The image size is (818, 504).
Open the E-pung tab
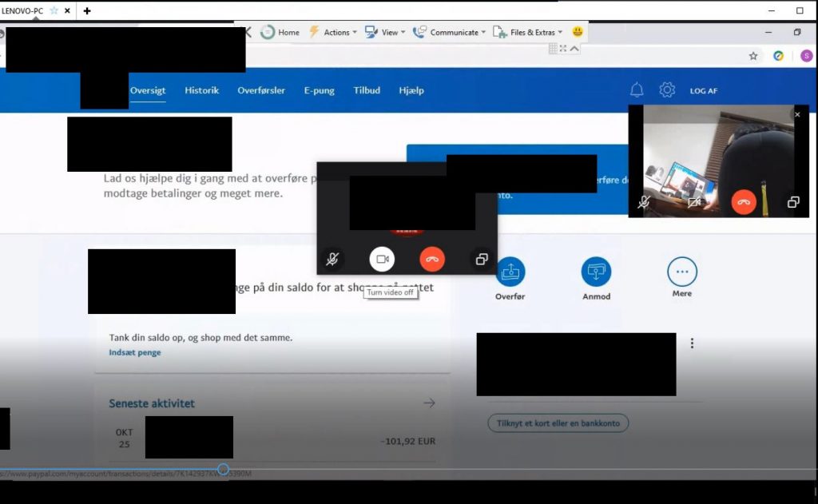320,90
